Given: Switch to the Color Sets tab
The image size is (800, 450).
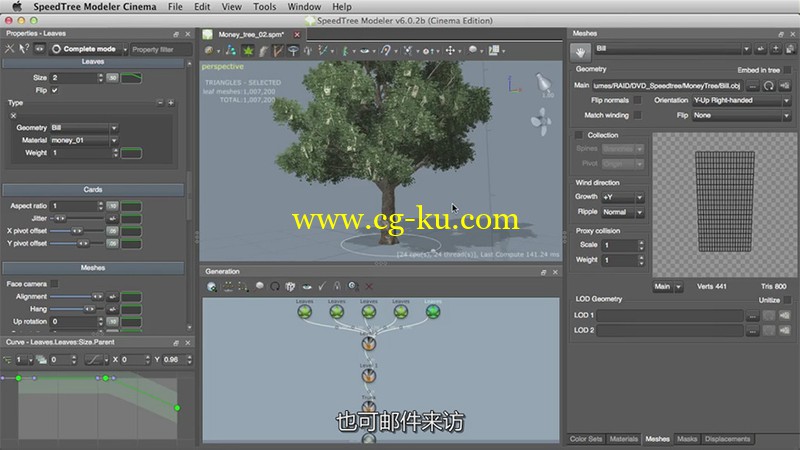Looking at the screenshot, I should pyautogui.click(x=586, y=439).
